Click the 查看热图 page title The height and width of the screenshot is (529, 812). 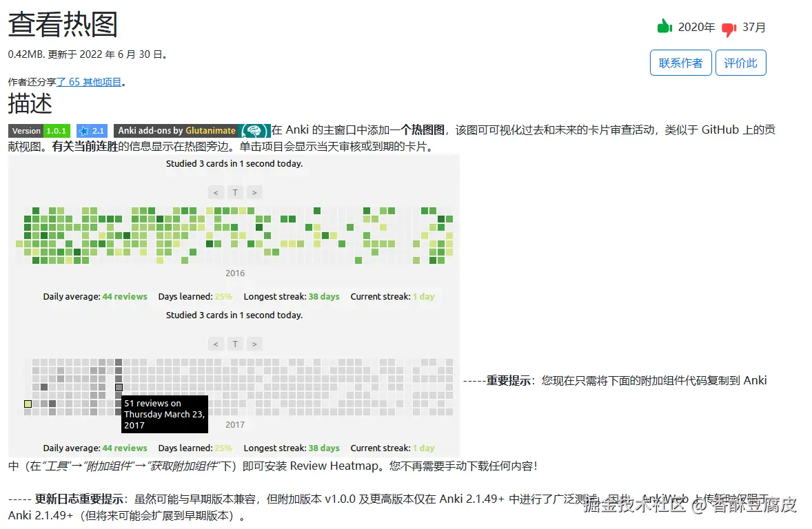(x=63, y=24)
